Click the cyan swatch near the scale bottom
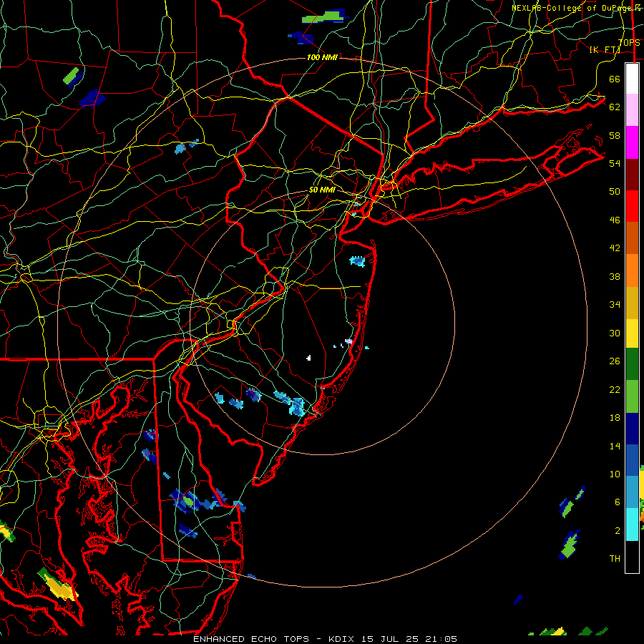Viewport: 644px width, 644px height. pos(632,524)
